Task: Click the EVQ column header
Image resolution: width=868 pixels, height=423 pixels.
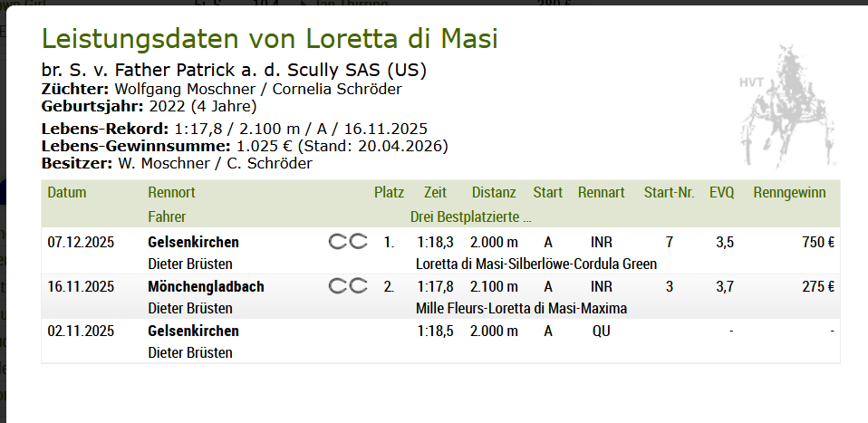Action: (x=721, y=193)
